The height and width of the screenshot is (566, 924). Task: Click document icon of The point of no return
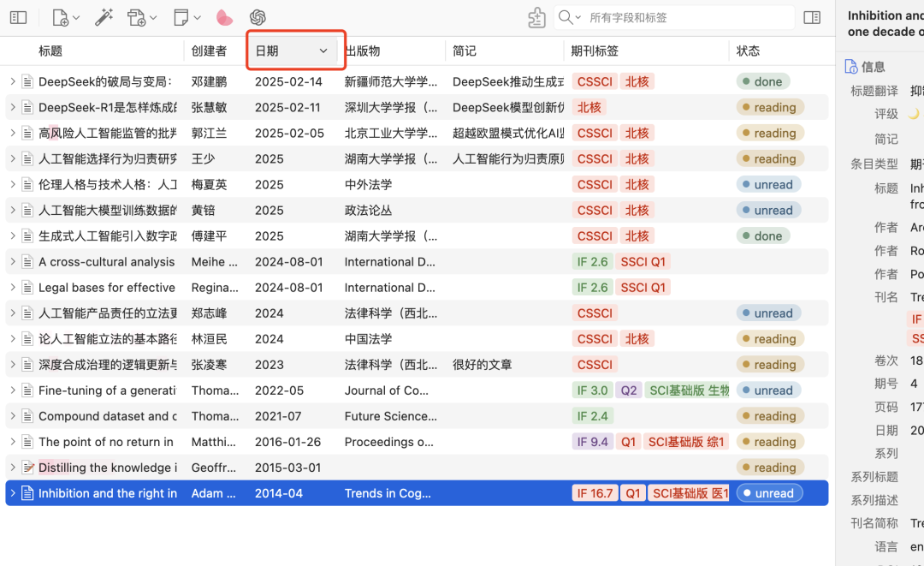click(x=27, y=442)
